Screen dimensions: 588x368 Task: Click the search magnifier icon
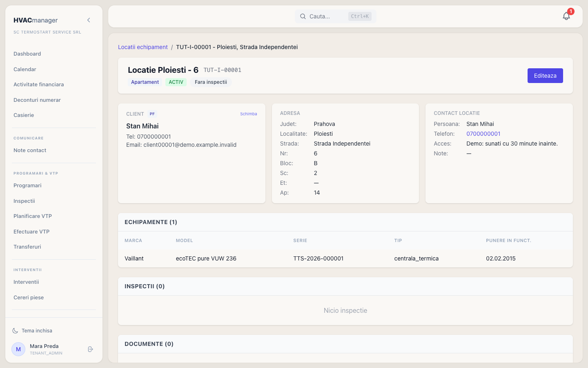[303, 16]
